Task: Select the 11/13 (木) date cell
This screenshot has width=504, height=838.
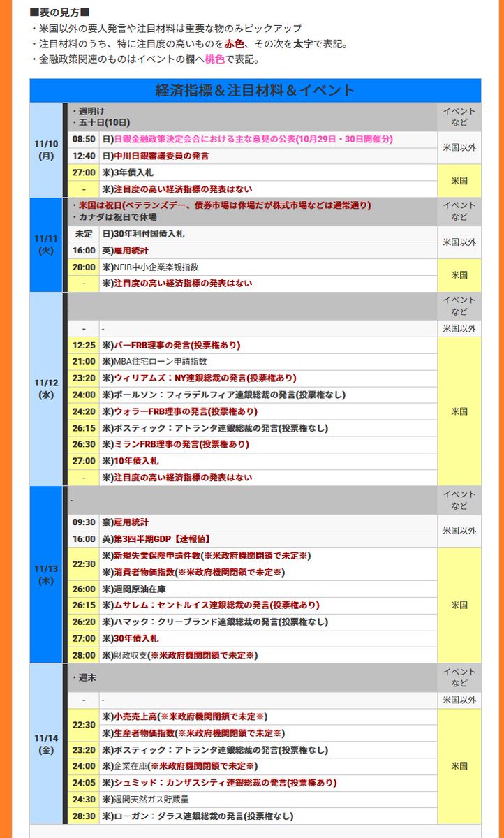Action: pos(46,575)
